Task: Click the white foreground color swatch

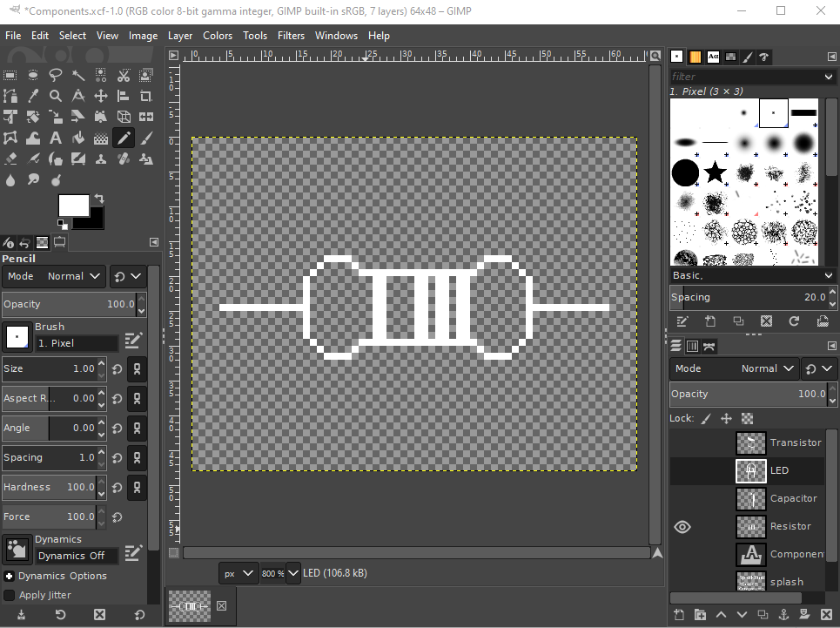Action: pos(73,206)
